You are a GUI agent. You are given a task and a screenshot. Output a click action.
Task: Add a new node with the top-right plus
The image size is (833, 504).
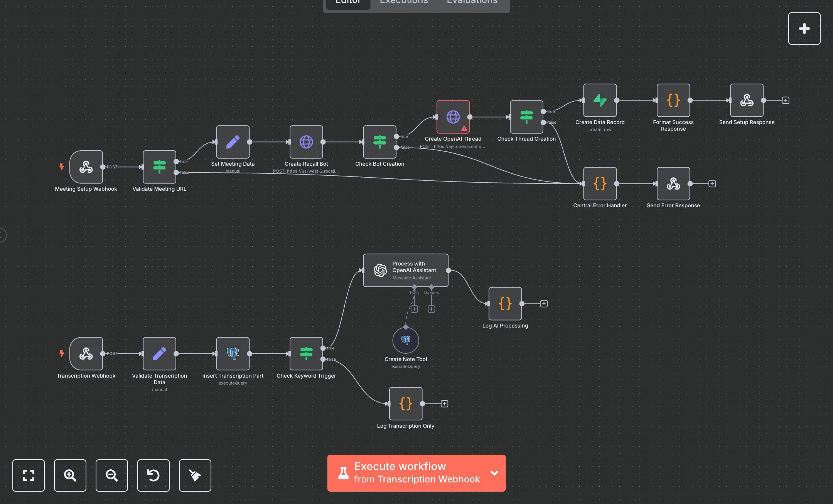[804, 28]
